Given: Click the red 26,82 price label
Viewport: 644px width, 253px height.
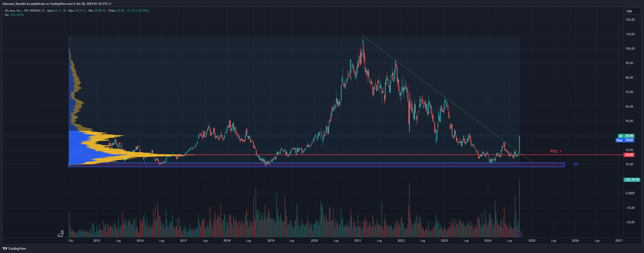Looking at the screenshot, I should 629,155.
